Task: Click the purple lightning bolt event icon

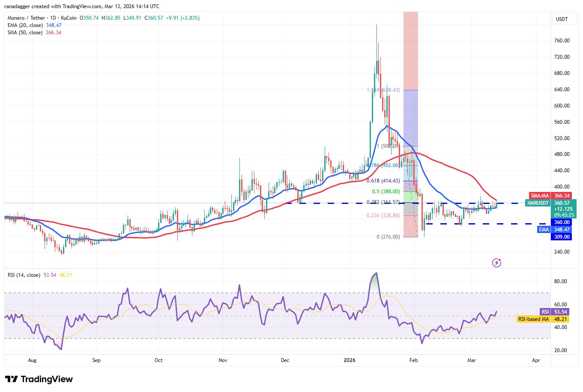Action: point(496,263)
